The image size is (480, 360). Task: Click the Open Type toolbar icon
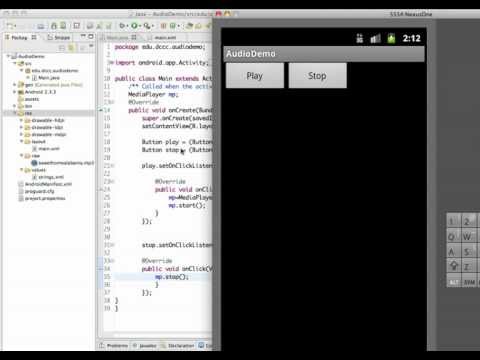click(x=190, y=26)
